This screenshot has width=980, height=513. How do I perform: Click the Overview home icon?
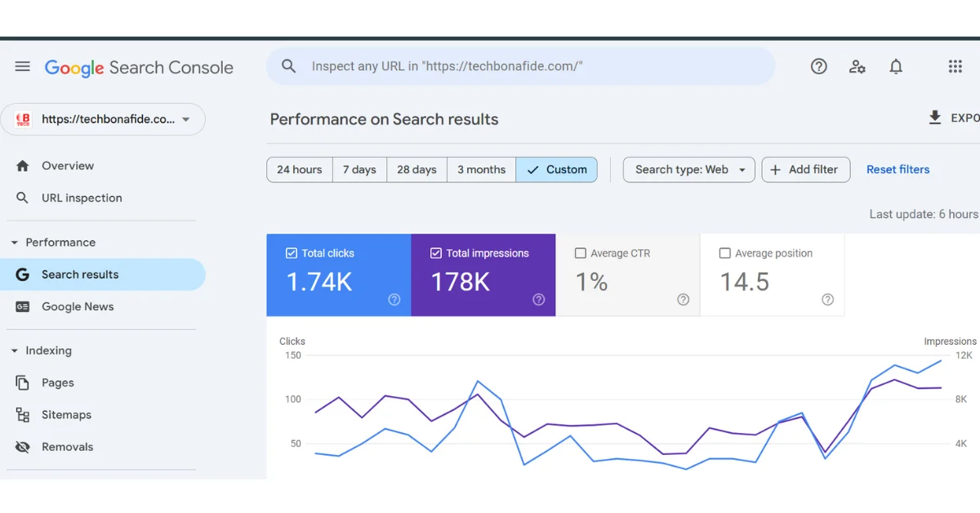pos(23,166)
